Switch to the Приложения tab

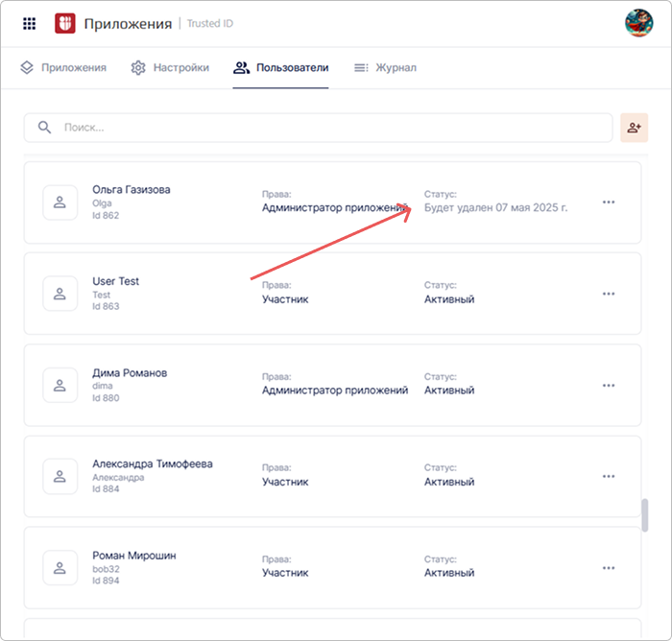click(x=63, y=68)
